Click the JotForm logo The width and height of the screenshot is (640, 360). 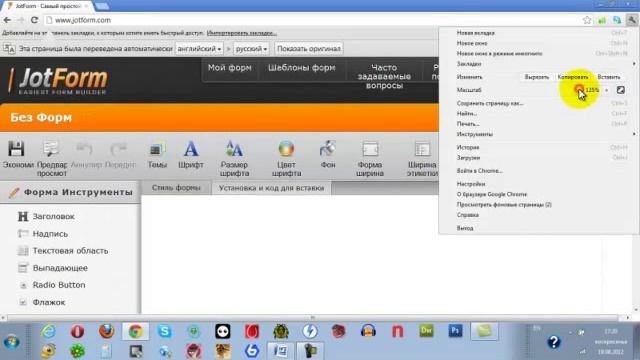pos(59,80)
